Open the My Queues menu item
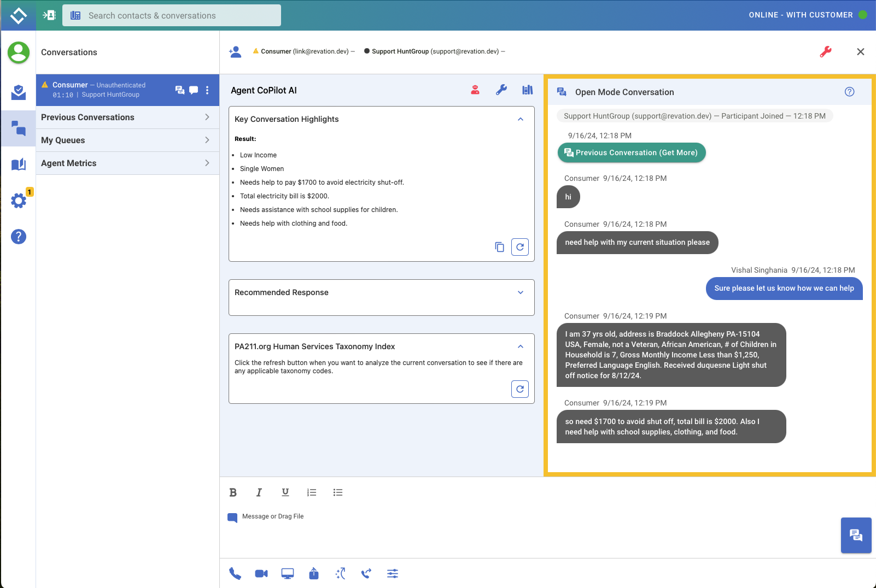 click(127, 140)
